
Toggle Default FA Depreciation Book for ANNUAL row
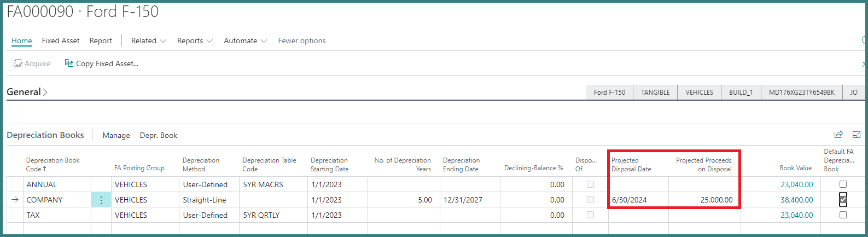pyautogui.click(x=843, y=184)
